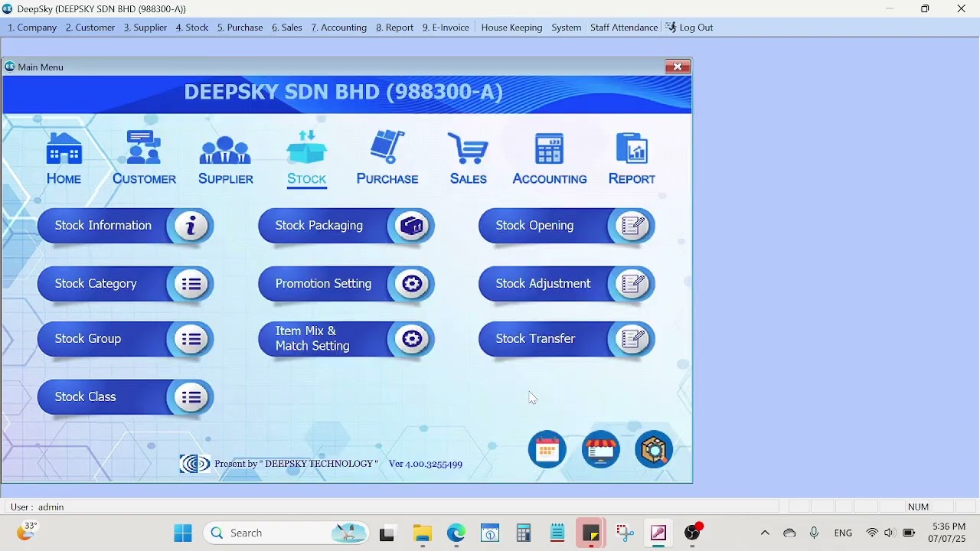The height and width of the screenshot is (551, 980).
Task: Open the Staff Attendance menu
Action: [624, 28]
